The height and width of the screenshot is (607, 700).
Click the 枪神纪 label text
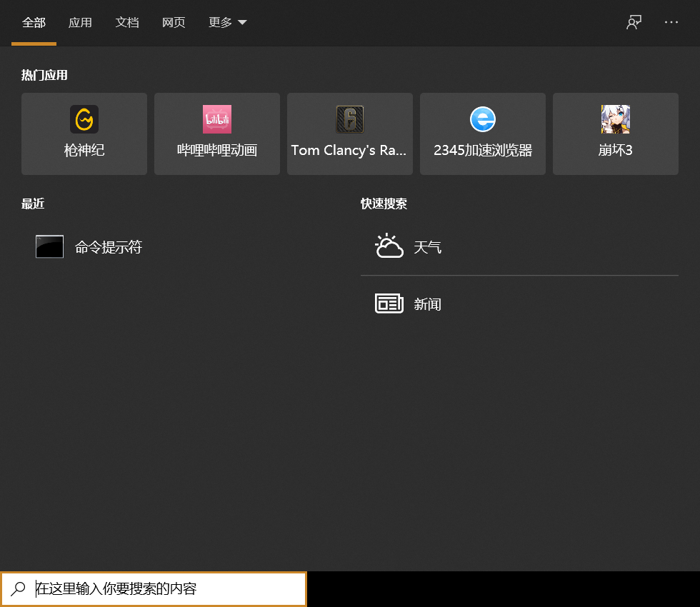pyautogui.click(x=84, y=151)
